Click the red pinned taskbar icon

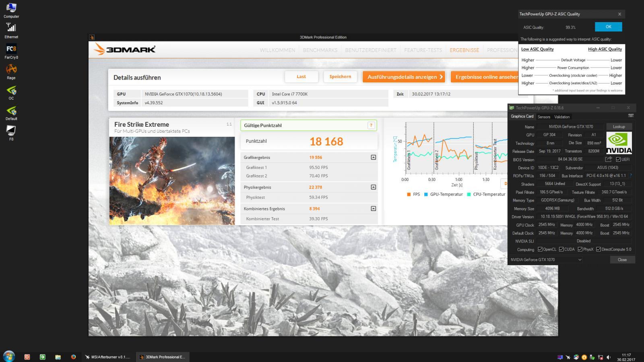pos(27,357)
